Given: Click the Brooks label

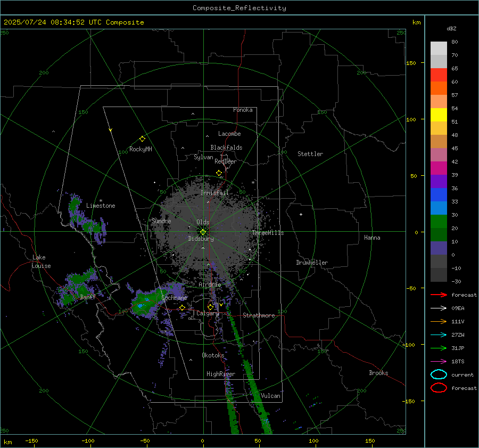Looking at the screenshot, I should coord(378,373).
